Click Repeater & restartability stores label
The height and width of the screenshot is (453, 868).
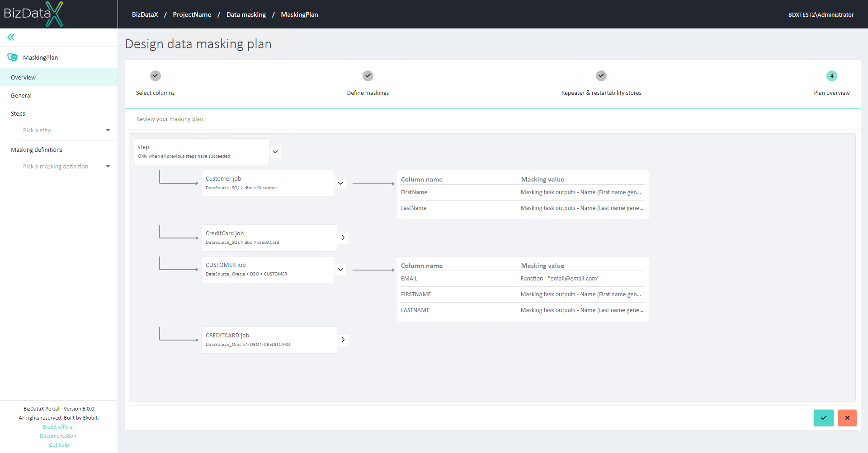(601, 93)
